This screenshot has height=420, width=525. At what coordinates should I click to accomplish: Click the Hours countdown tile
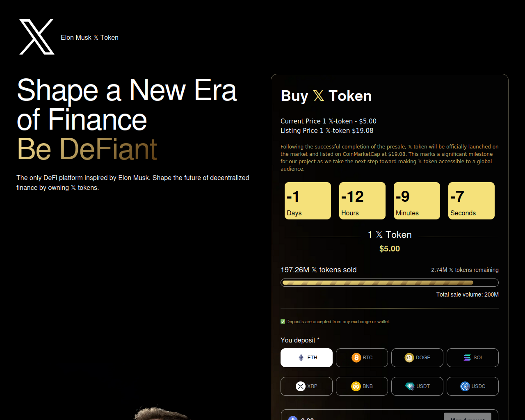[x=362, y=201]
